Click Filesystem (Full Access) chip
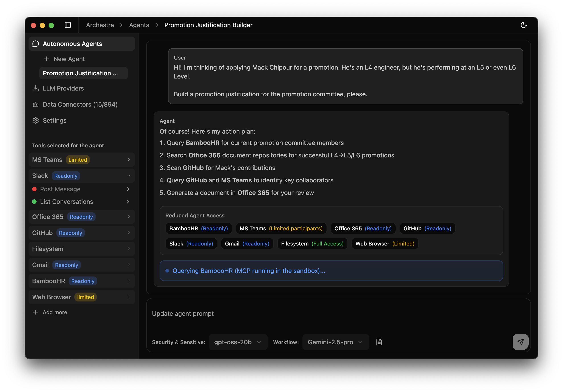This screenshot has height=392, width=563. tap(312, 243)
